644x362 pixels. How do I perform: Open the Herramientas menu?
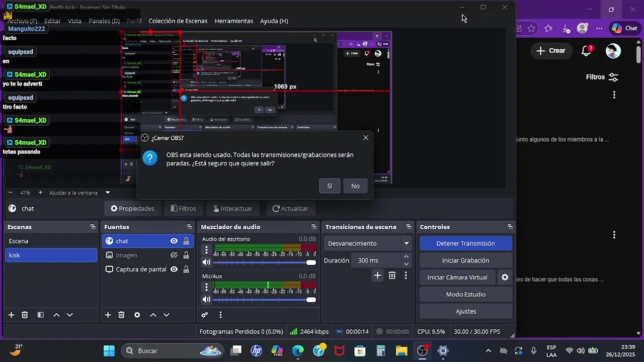[x=233, y=21]
